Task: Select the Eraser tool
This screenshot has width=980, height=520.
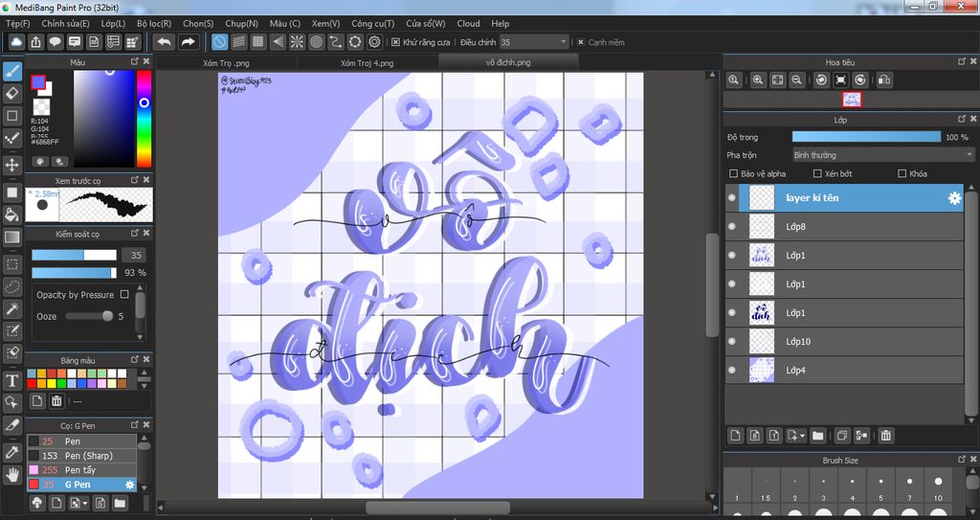Action: click(11, 93)
